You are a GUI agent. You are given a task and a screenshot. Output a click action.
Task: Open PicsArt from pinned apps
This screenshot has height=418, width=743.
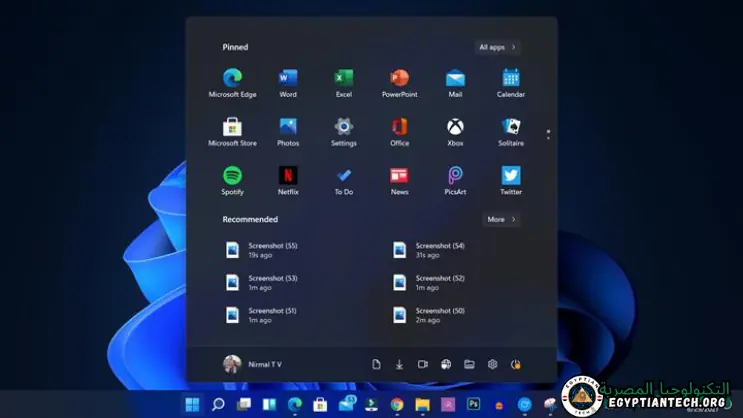point(455,176)
